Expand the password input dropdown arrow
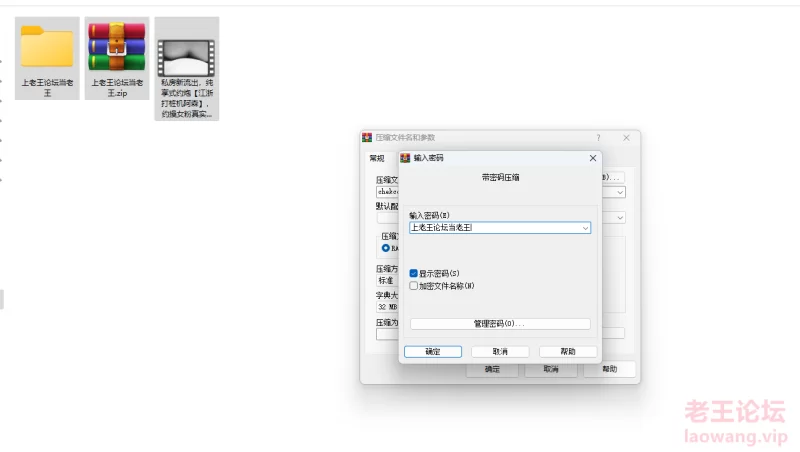 tap(585, 228)
